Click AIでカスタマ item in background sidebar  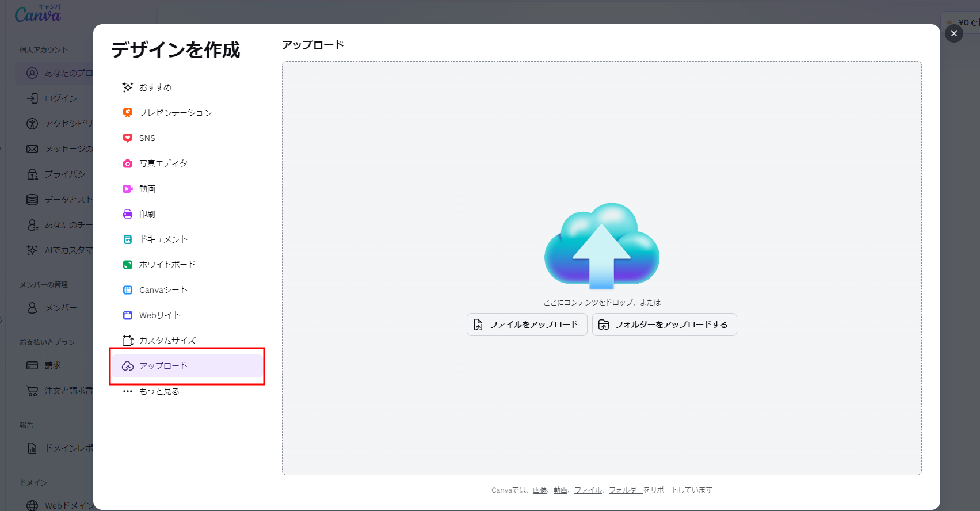click(55, 250)
